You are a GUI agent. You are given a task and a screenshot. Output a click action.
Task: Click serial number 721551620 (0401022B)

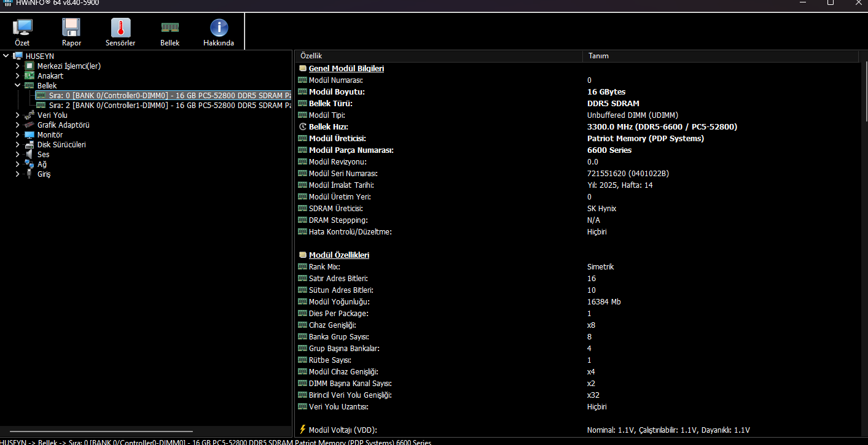point(628,174)
